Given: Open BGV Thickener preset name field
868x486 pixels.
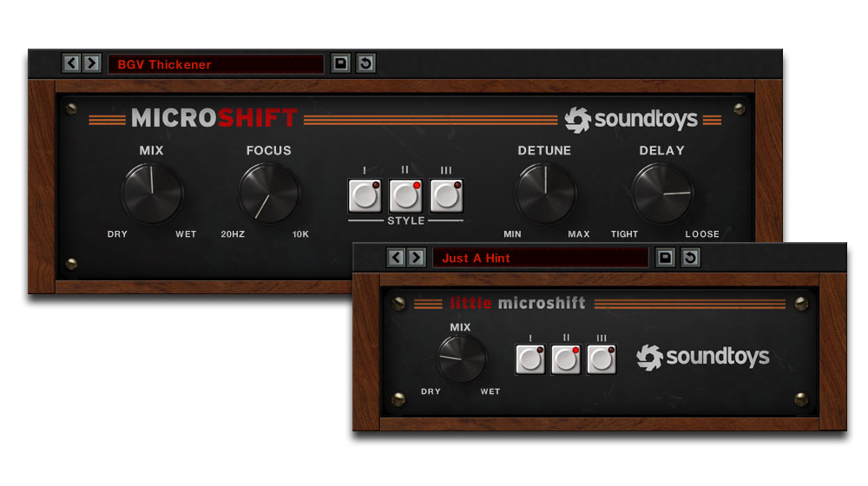Looking at the screenshot, I should point(216,64).
